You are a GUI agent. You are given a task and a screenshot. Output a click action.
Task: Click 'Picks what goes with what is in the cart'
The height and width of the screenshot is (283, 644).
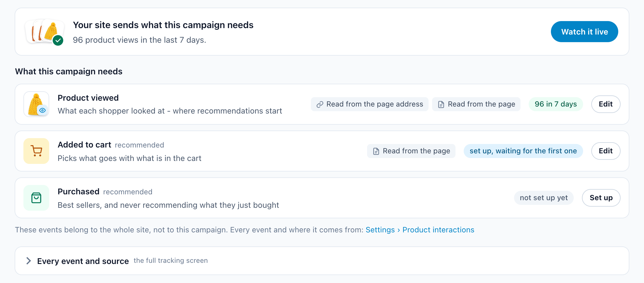[x=129, y=158]
